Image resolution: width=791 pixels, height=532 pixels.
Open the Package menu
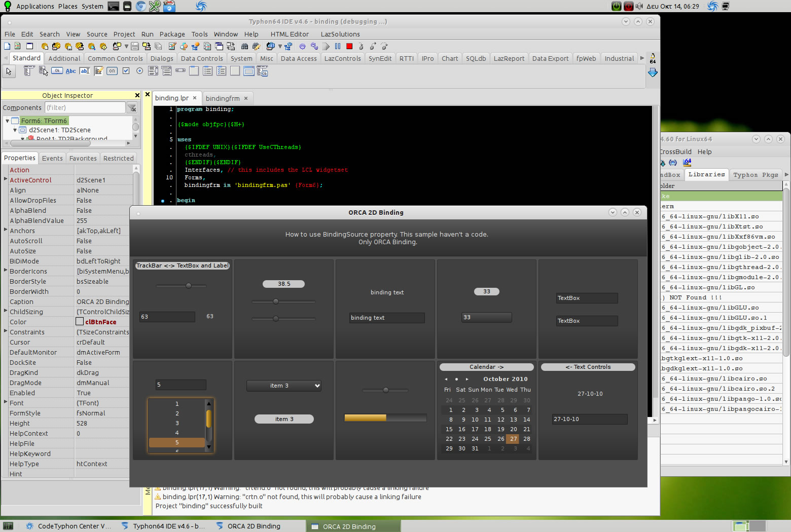pos(172,34)
